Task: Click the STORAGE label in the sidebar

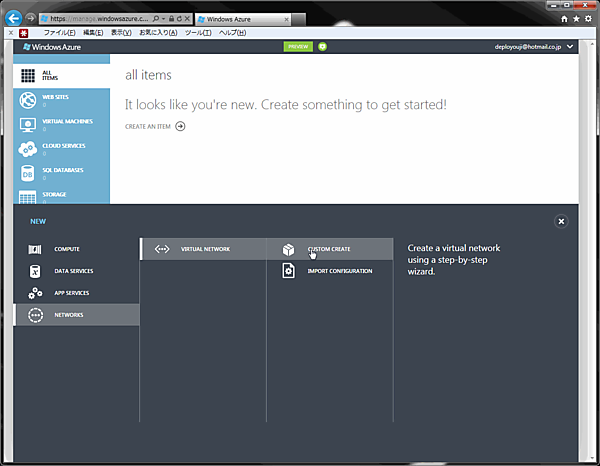Action: pyautogui.click(x=54, y=194)
